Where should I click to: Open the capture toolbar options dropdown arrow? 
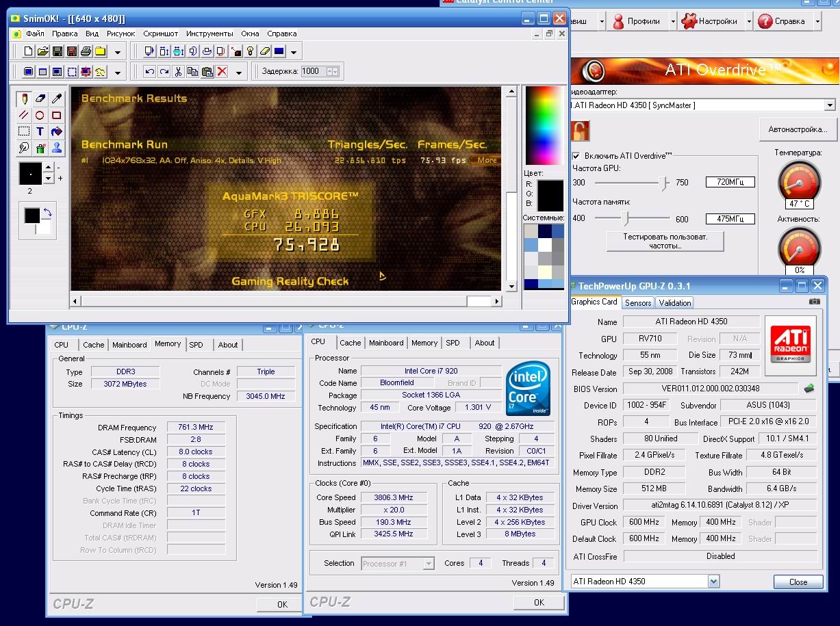click(118, 73)
